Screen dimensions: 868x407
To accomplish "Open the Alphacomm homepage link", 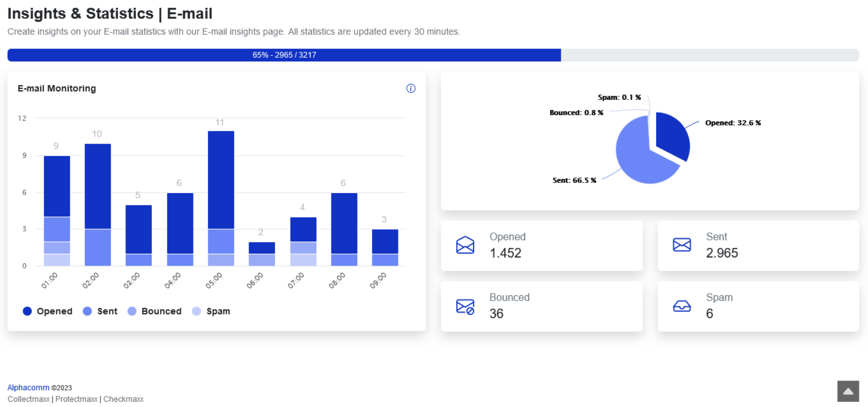I will [28, 388].
